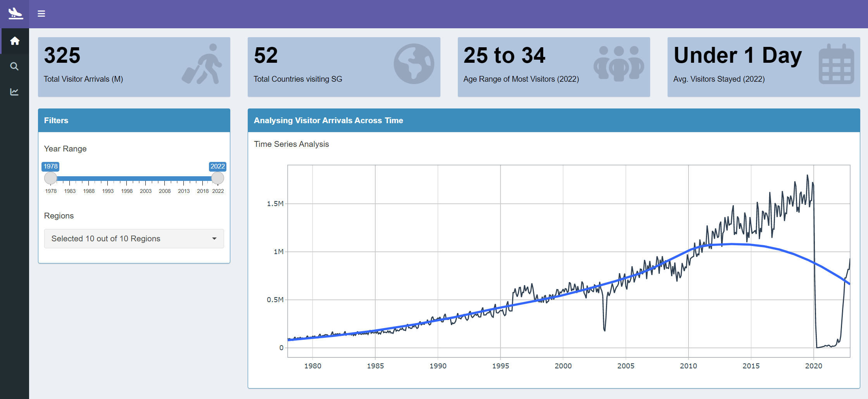Click the Filters panel header
Viewport: 868px width, 399px height.
coord(134,120)
